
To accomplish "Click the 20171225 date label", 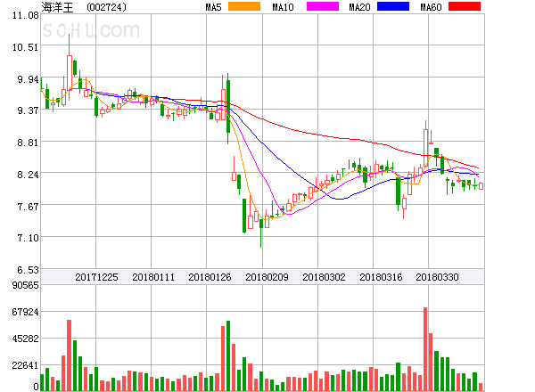I will [x=96, y=277].
